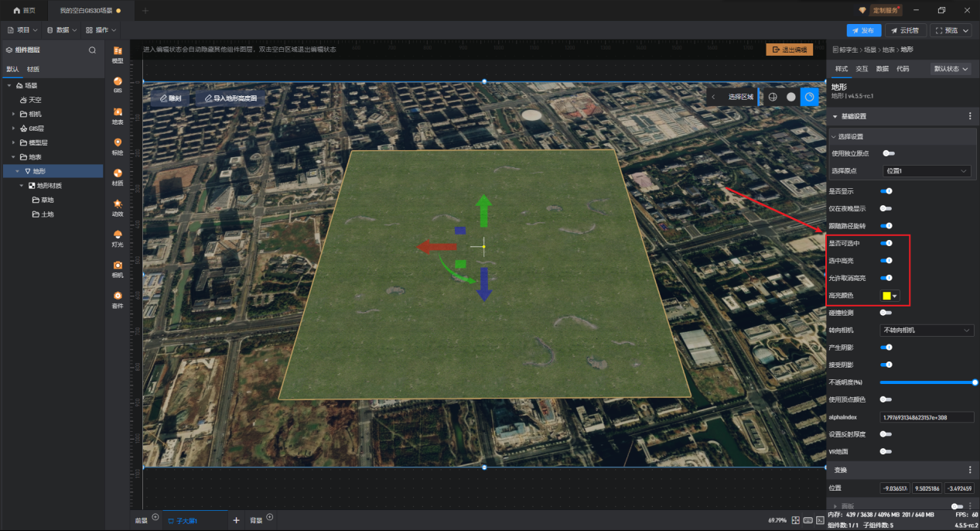Expand the 模型层 tree node
The image size is (980, 531).
point(13,142)
